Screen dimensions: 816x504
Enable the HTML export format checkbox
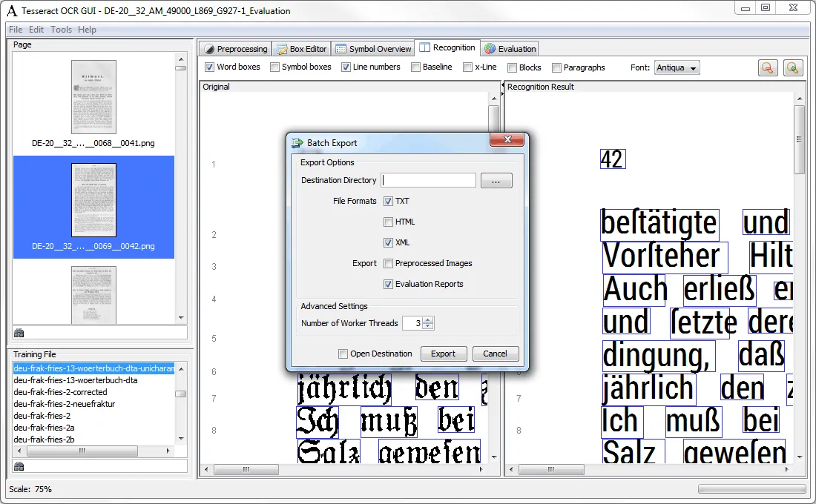pyautogui.click(x=388, y=222)
